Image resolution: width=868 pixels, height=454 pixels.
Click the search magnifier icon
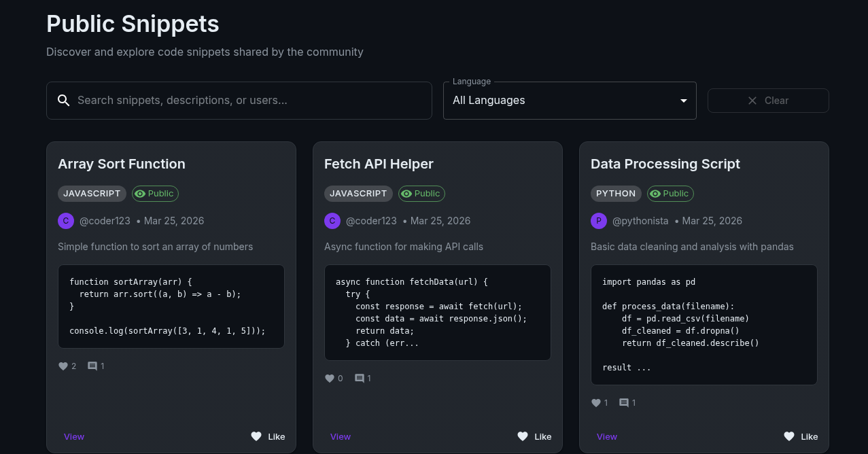64,101
